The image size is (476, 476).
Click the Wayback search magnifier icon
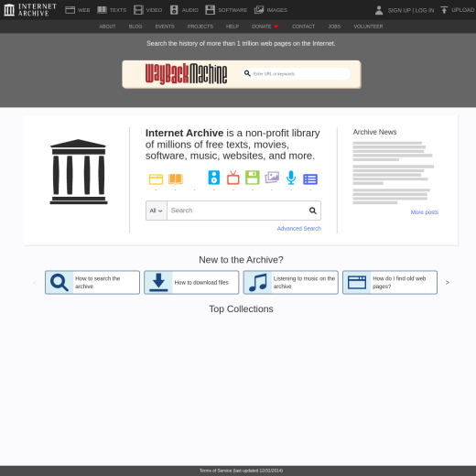pyautogui.click(x=247, y=73)
